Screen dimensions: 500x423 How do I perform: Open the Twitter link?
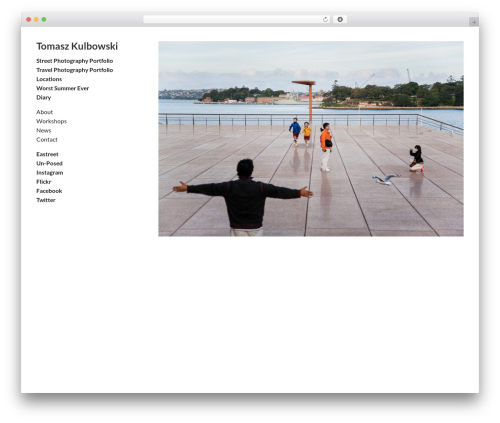click(x=46, y=200)
